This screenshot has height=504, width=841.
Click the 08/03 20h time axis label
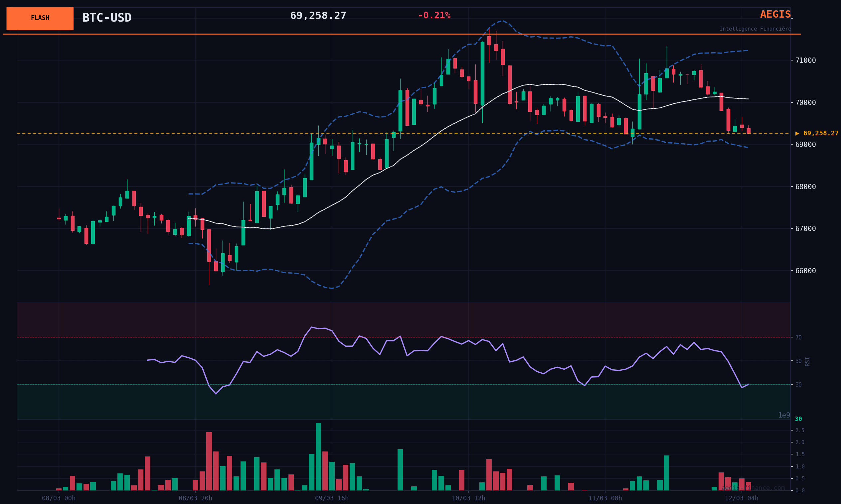tap(195, 498)
